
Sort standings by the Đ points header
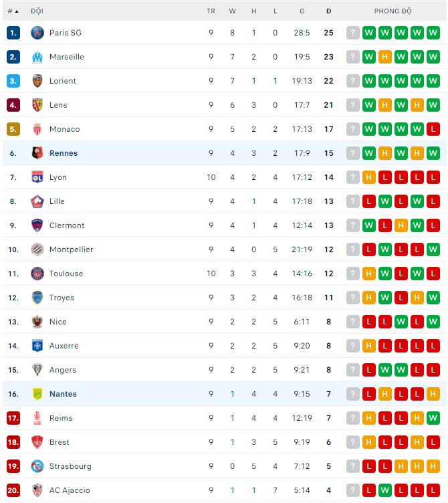(x=328, y=11)
